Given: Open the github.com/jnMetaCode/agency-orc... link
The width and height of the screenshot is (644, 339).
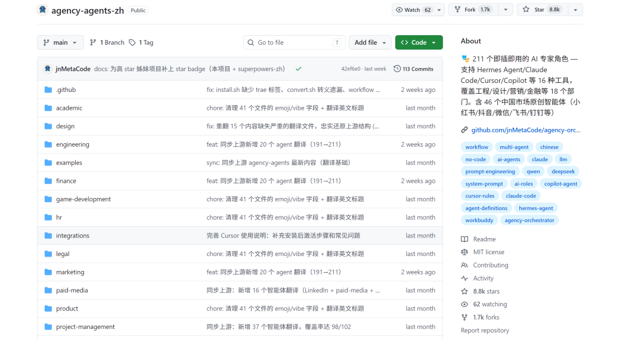Looking at the screenshot, I should (x=526, y=130).
